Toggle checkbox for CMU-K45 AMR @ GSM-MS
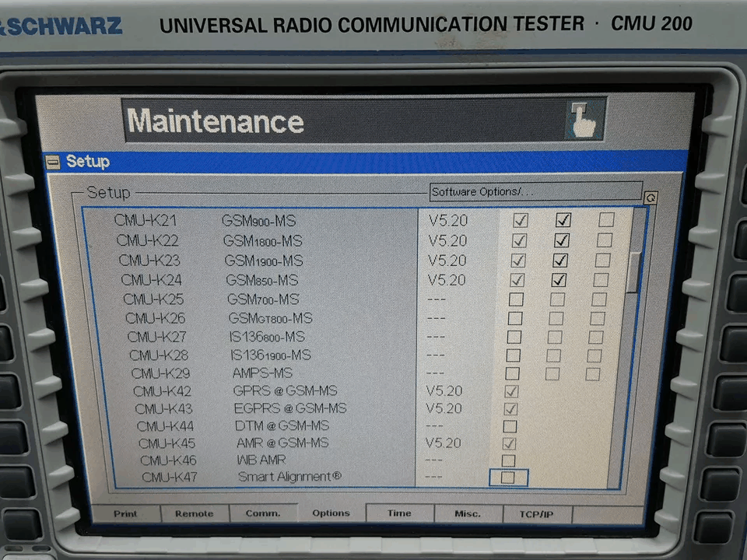Viewport: 747px width, 560px height. 509,443
